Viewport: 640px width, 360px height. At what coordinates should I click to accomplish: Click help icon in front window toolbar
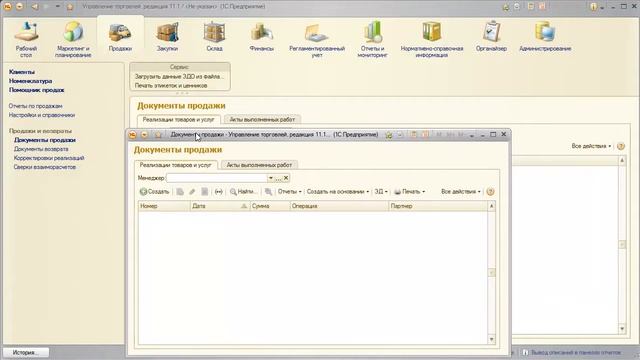pos(491,191)
